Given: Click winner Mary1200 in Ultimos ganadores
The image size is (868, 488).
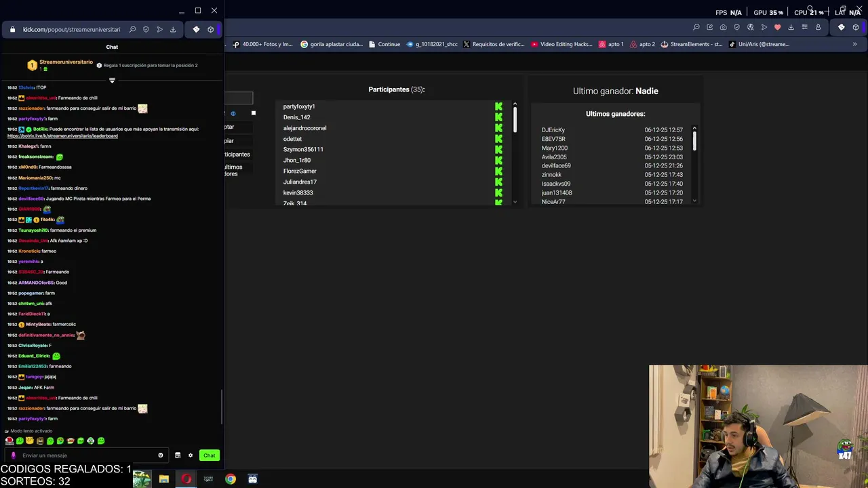Looking at the screenshot, I should click(555, 148).
